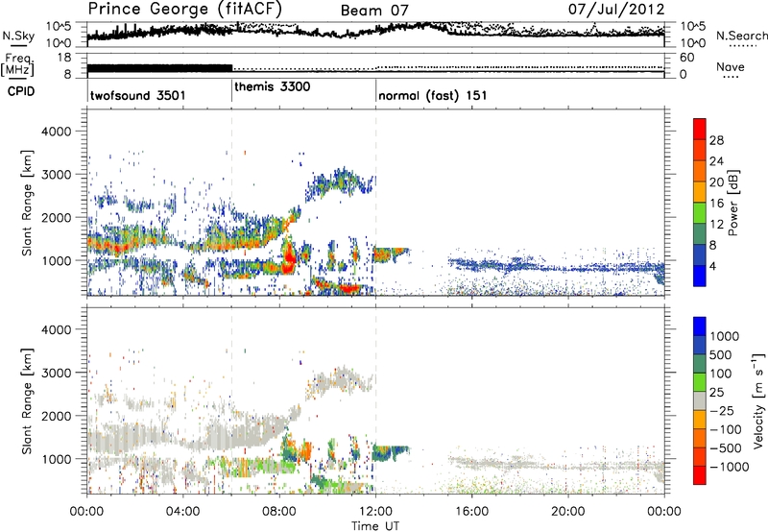Viewport: 768px width, 532px height.
Task: Click the '28' label on the Power color bar
Action: [x=716, y=140]
